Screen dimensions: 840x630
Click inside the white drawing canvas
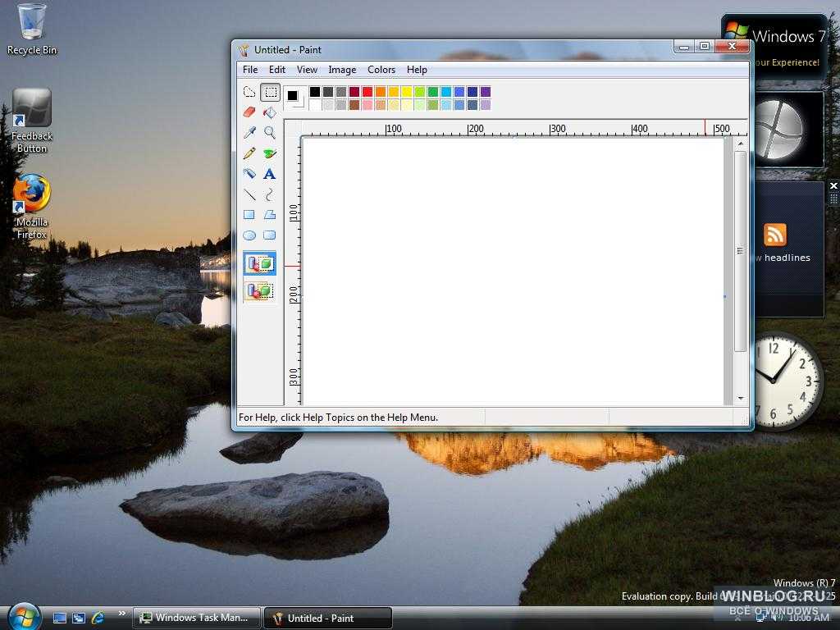point(514,271)
